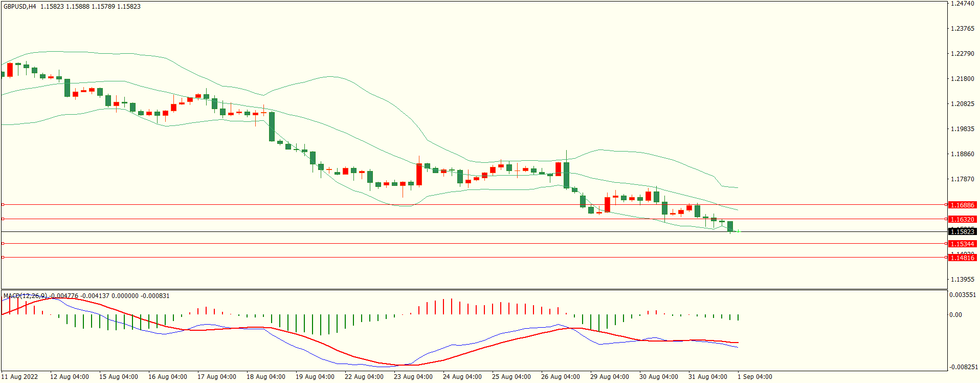
Task: Click the black current price label 1.15823
Action: pyautogui.click(x=962, y=232)
